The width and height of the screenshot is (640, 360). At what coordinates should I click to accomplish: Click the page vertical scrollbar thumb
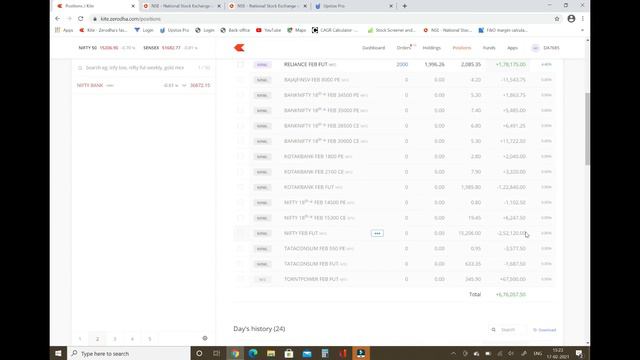coord(587,129)
